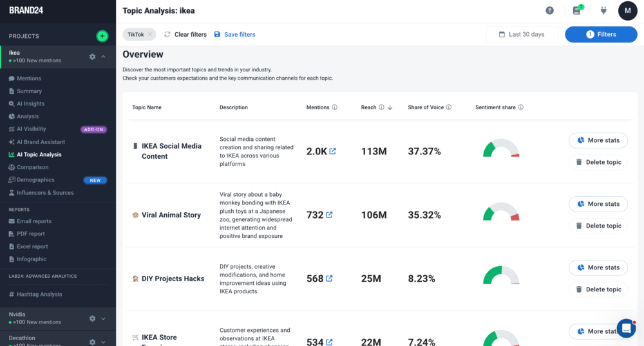Open the Last 30 days date picker
Image resolution: width=644 pixels, height=346 pixels.
(x=522, y=34)
